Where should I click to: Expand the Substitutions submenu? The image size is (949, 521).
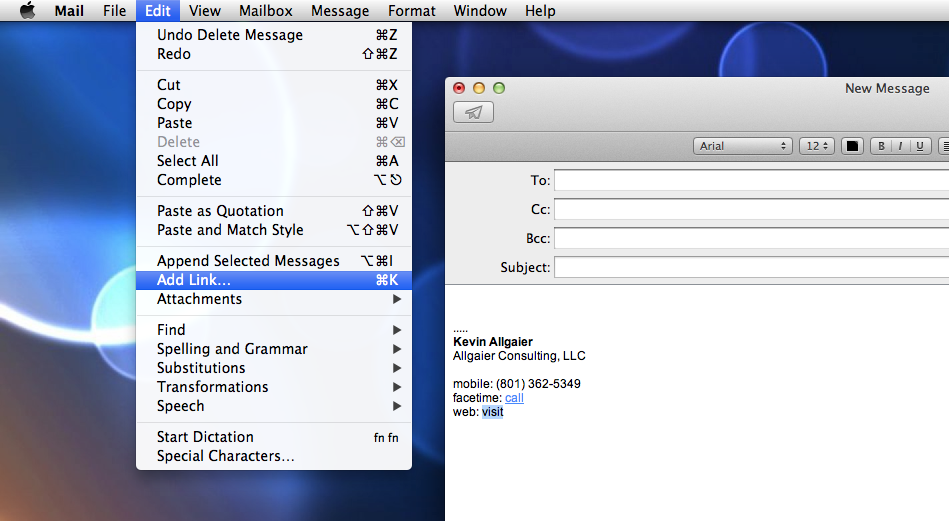click(274, 368)
